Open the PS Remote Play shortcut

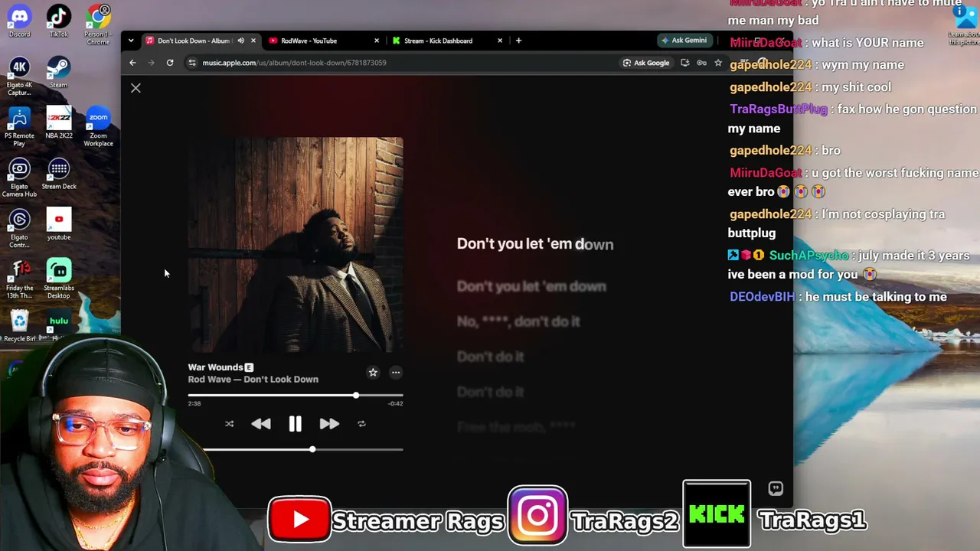[x=19, y=127]
